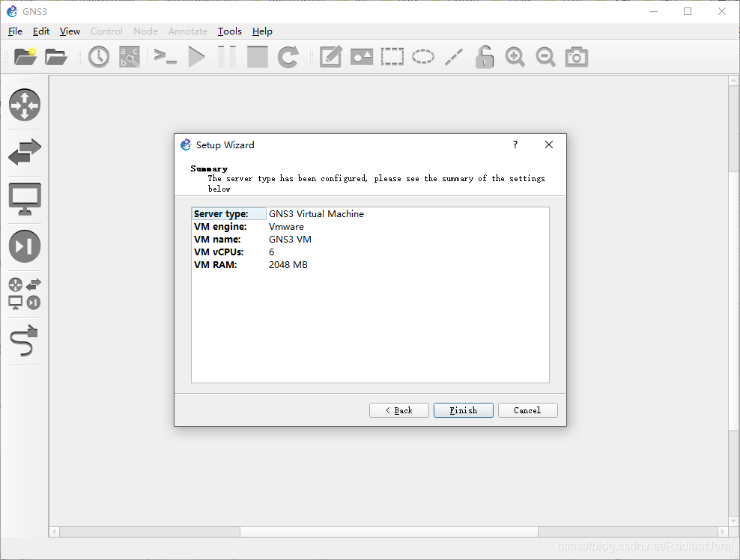Open the File menu
740x560 pixels.
(x=15, y=31)
